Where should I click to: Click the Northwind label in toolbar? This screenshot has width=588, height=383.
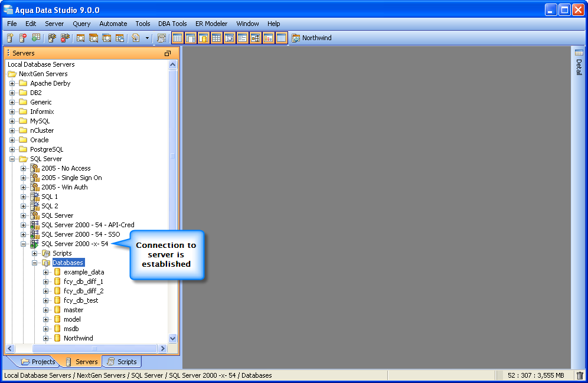[x=317, y=38]
